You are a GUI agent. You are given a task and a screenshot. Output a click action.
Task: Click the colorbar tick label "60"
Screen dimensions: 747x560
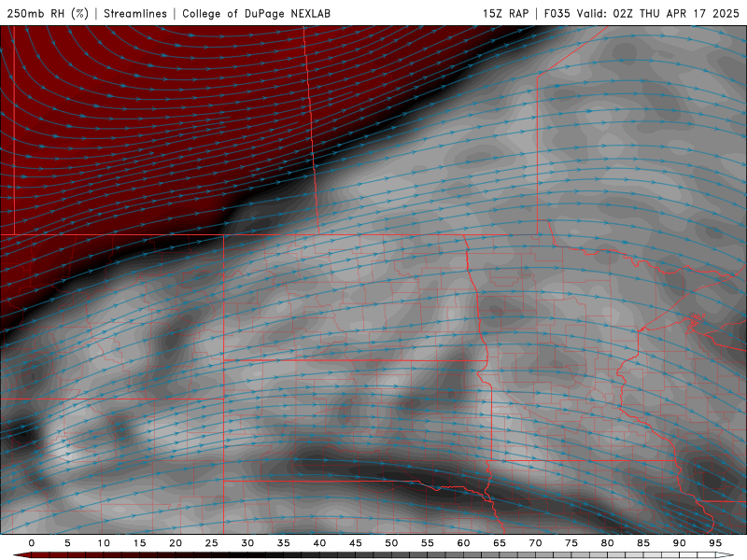[x=463, y=543]
